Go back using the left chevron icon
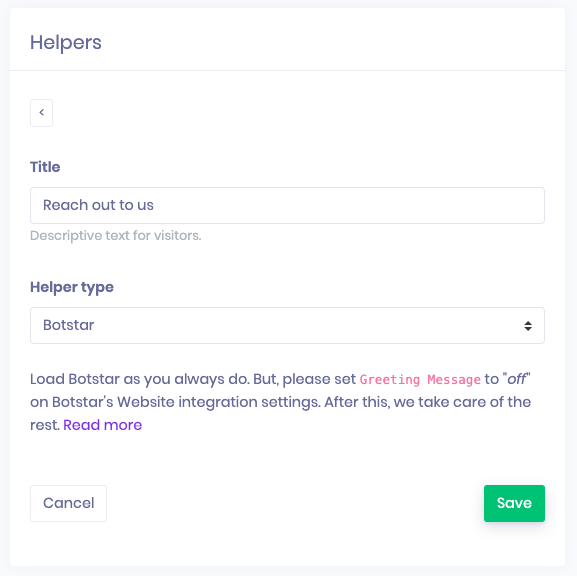This screenshot has width=577, height=576. [42, 112]
